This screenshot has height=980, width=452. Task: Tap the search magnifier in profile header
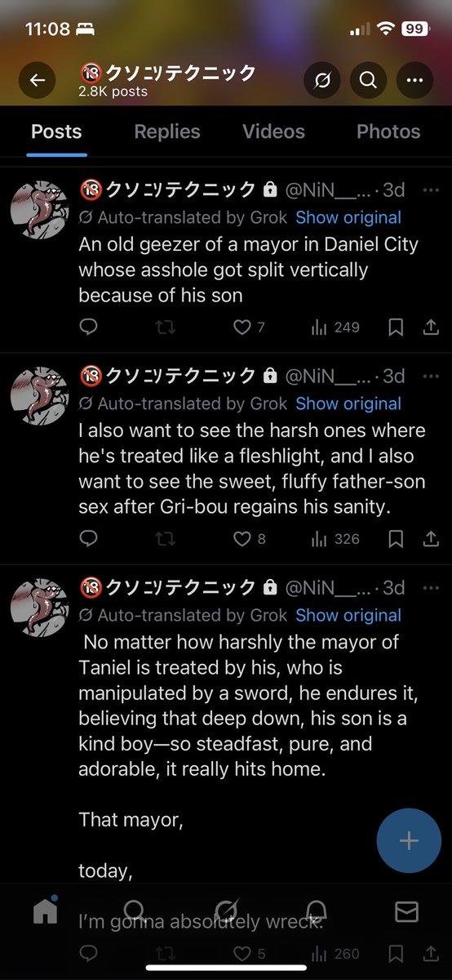pyautogui.click(x=368, y=80)
